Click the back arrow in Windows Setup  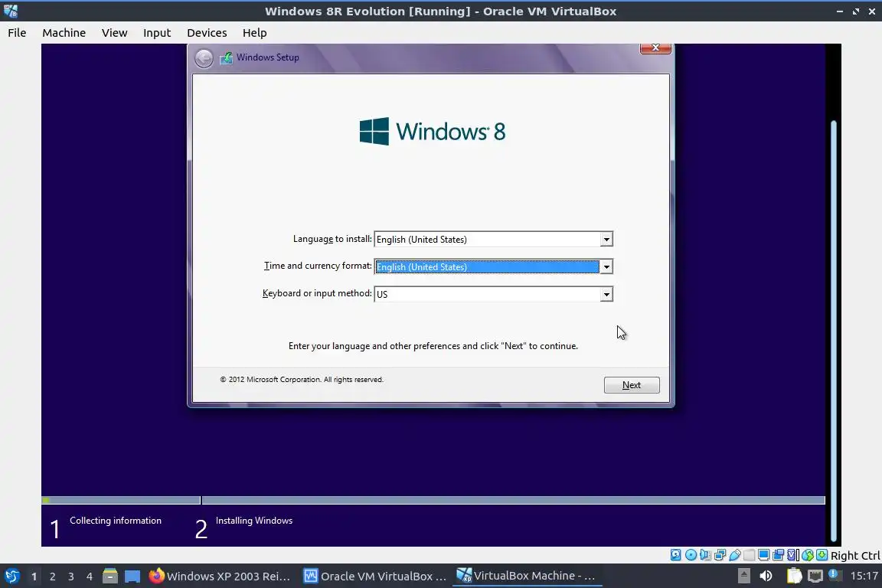coord(204,58)
